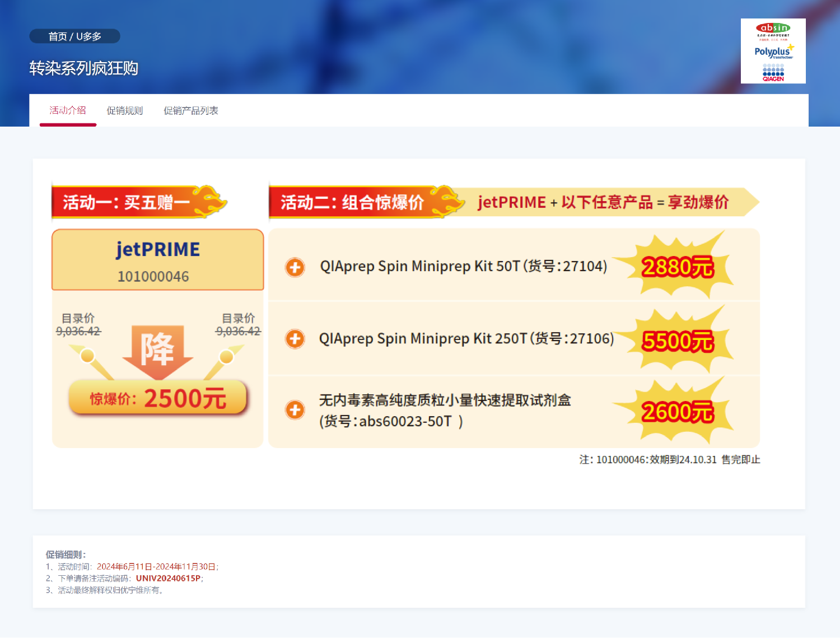The image size is (840, 638).
Task: Click the Polyplus transfection logo
Action: tap(774, 52)
